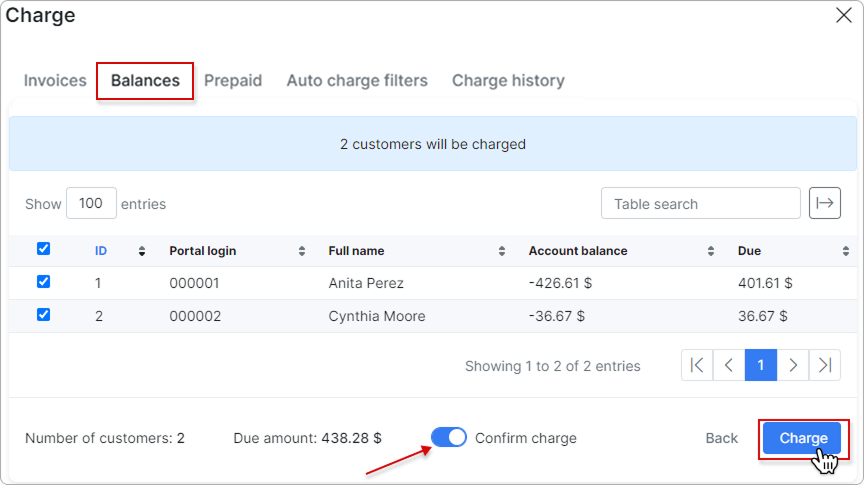Go to previous page arrow
The width and height of the screenshot is (864, 485).
729,365
